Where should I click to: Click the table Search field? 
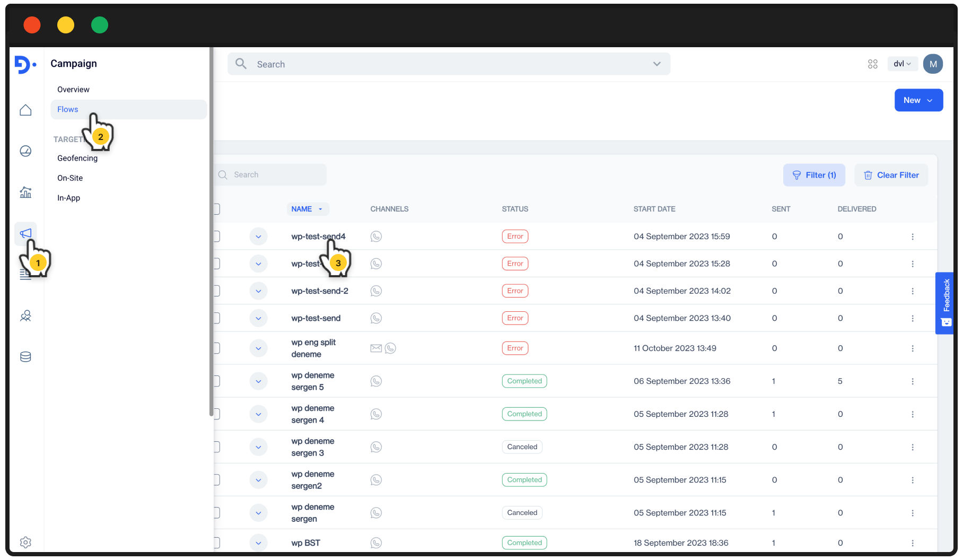coord(270,174)
